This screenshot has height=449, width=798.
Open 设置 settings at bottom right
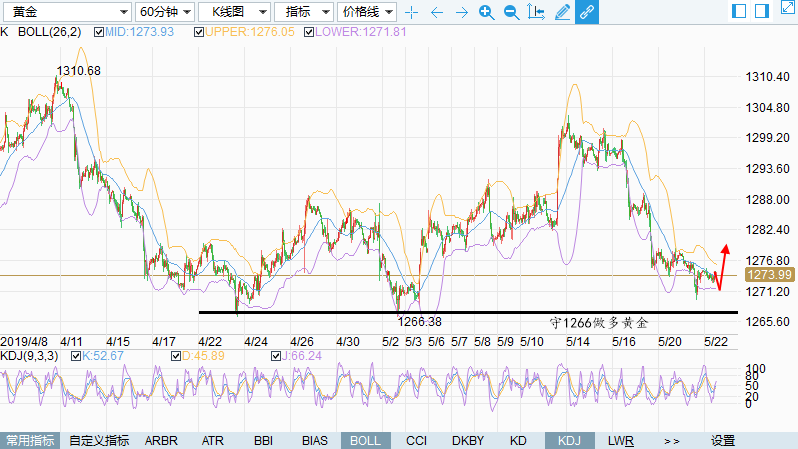pos(722,440)
